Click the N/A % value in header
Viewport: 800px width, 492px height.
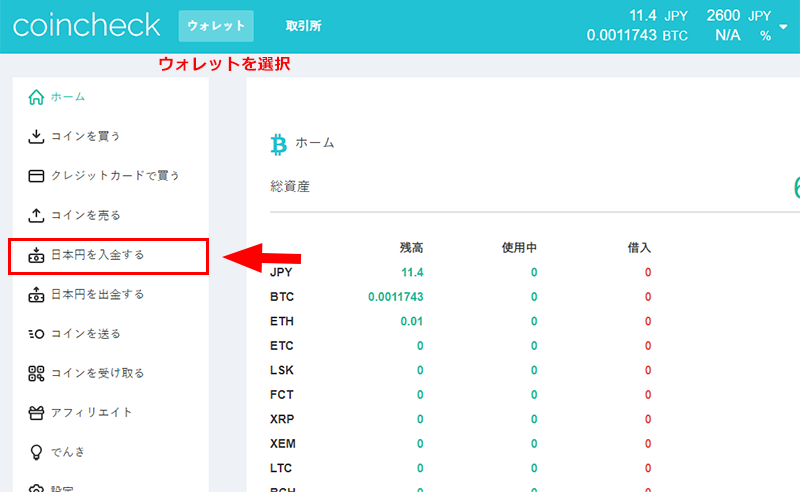click(x=743, y=35)
